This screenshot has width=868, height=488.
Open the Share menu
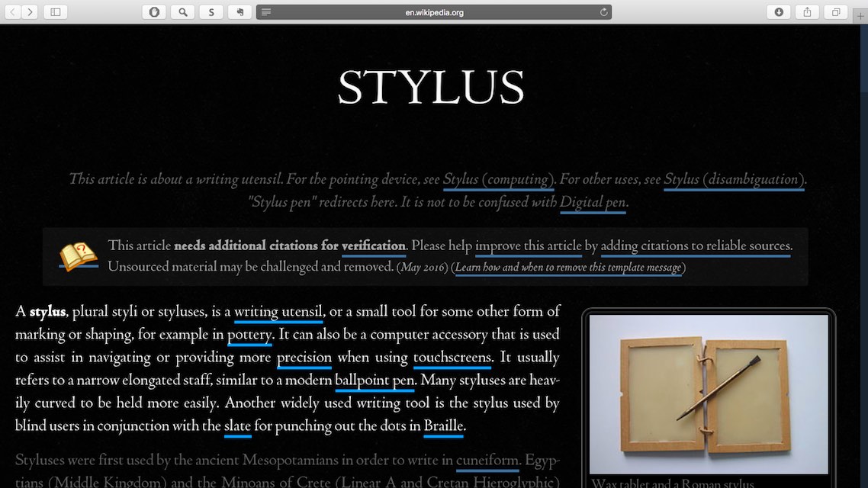pos(807,12)
